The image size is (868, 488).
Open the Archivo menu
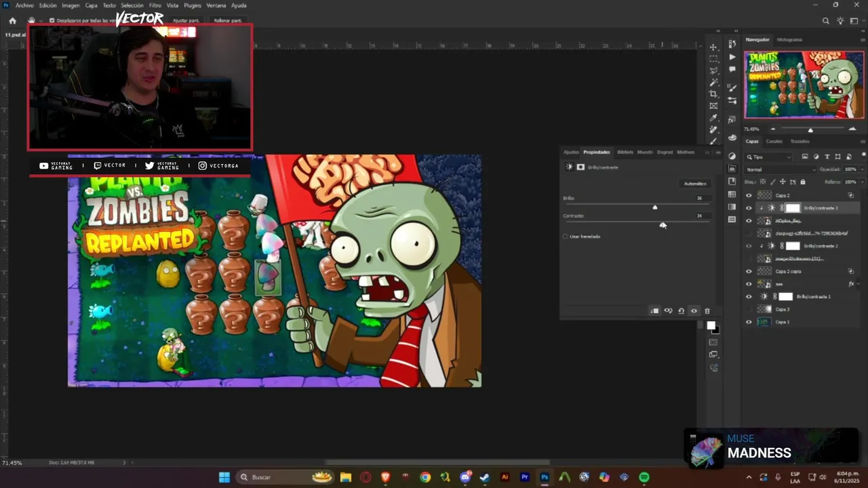[24, 5]
